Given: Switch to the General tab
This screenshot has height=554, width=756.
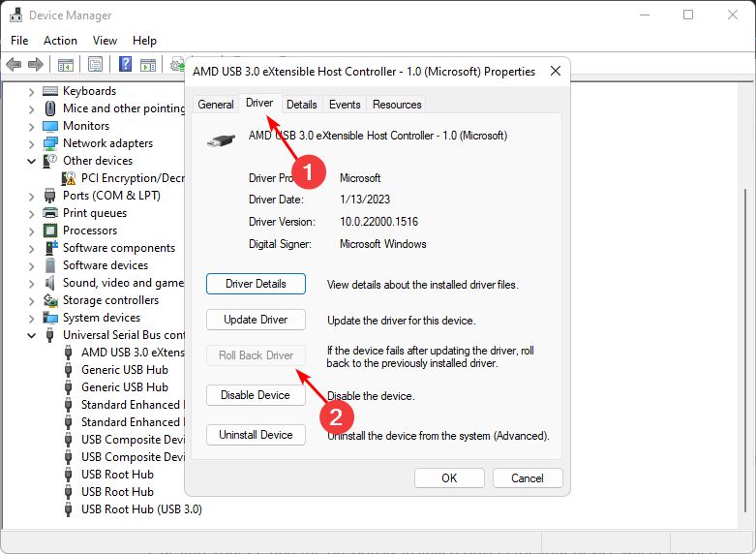Looking at the screenshot, I should [216, 105].
